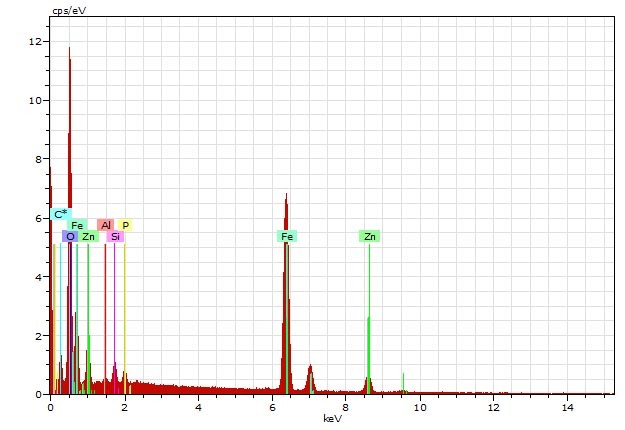The height and width of the screenshot is (430, 625).
Task: Click the keV x-axis title
Action: pos(332,419)
